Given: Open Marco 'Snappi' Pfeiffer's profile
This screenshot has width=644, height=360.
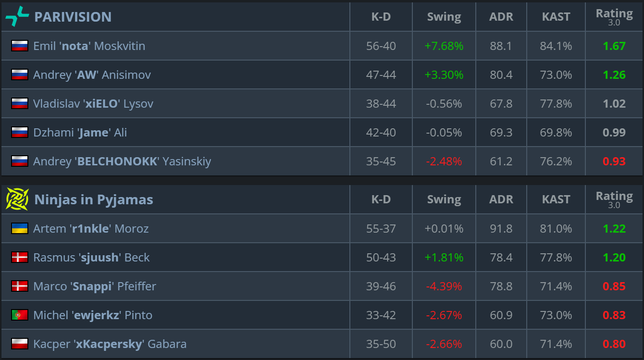Looking at the screenshot, I should [x=95, y=286].
